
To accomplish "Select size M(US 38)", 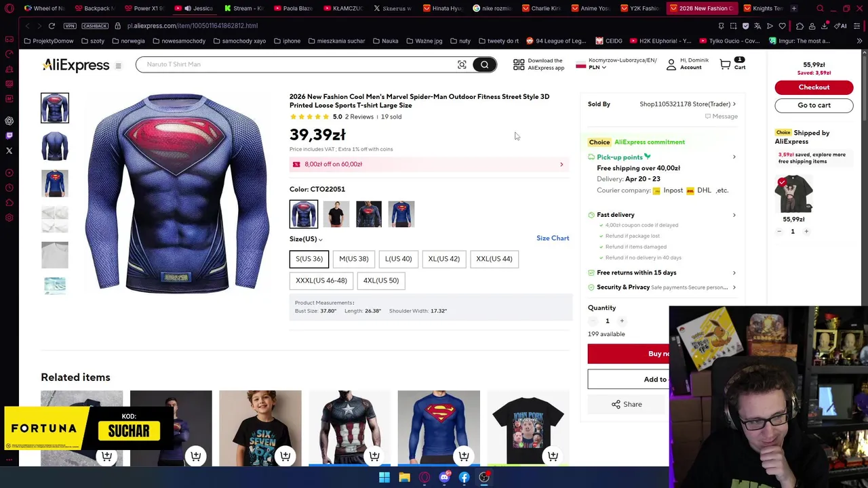I will point(354,259).
